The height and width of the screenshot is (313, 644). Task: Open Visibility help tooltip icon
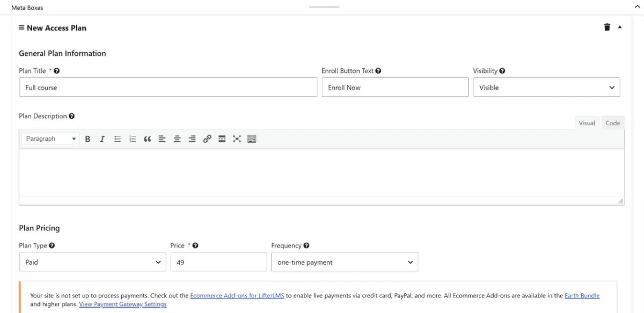[x=502, y=71]
